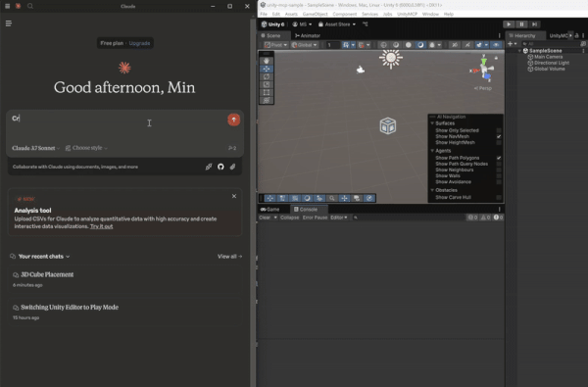This screenshot has height=387, width=588.
Task: Click the GitHub icon below chat input
Action: [220, 167]
